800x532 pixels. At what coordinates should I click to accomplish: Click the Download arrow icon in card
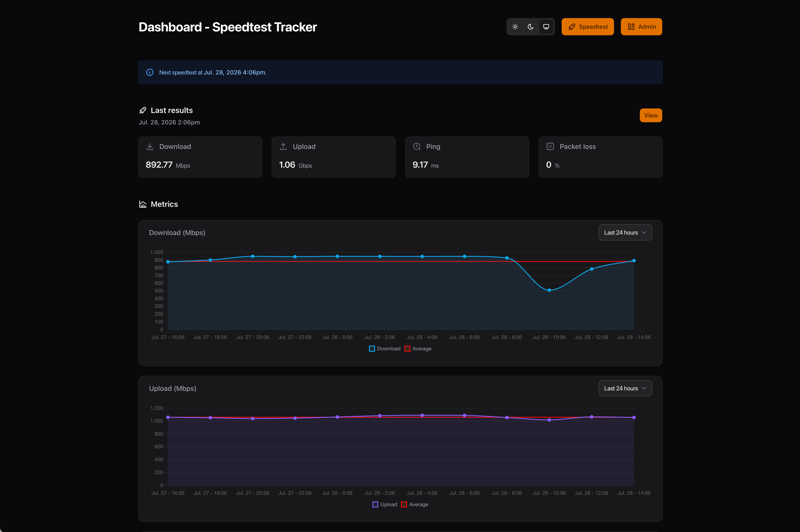point(150,147)
